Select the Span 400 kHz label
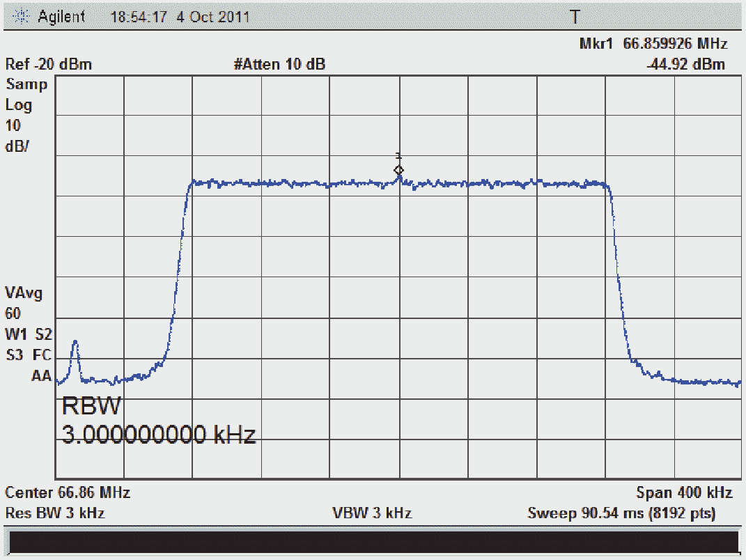Screen dimensions: 746x560 click(684, 493)
